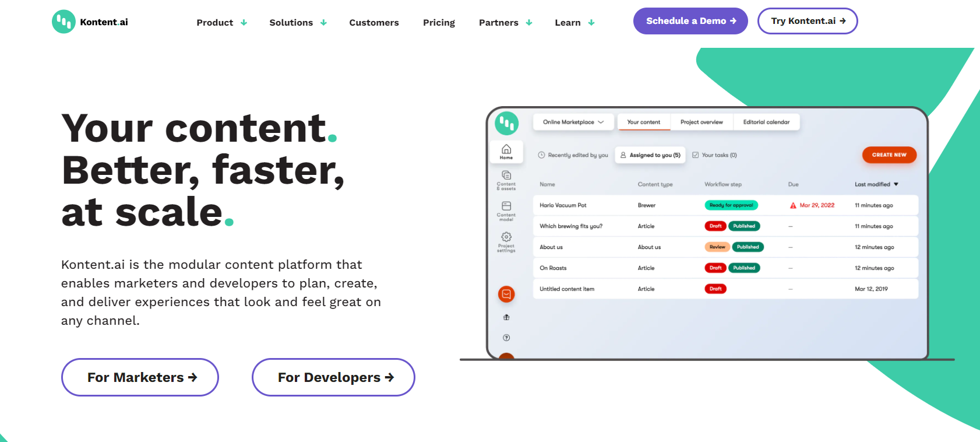Click the Mar 12, 2019 modified date
This screenshot has height=442, width=980.
coord(871,289)
